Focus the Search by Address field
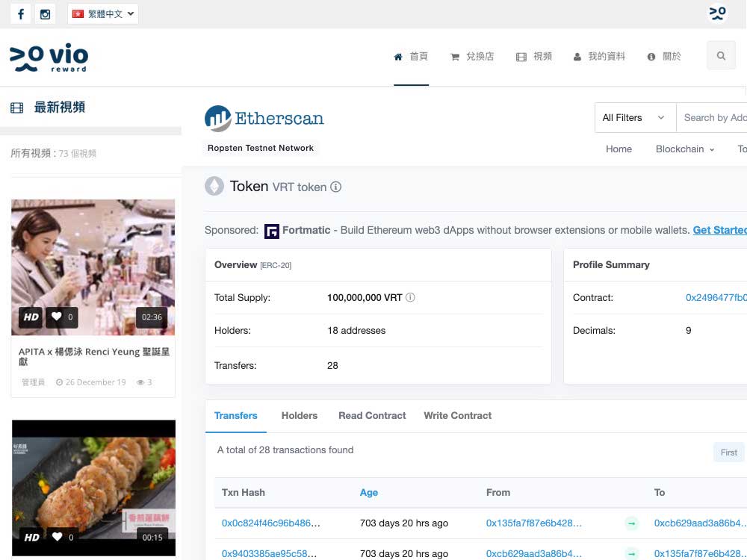Screen dimensions: 747x560 click(x=712, y=118)
